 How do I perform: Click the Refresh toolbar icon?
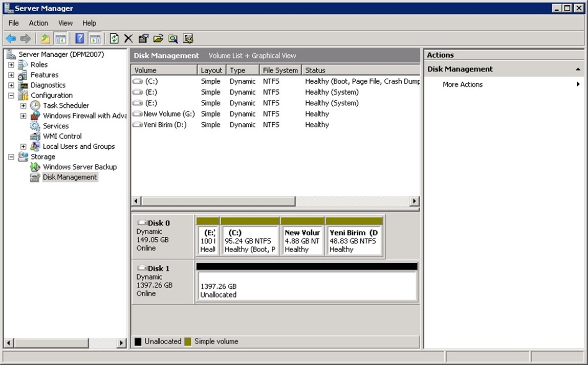114,38
